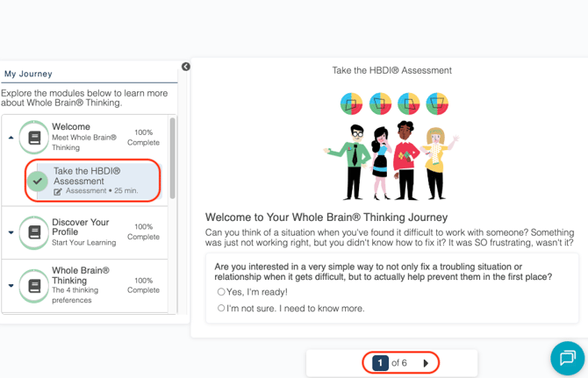This screenshot has height=378, width=588.
Task: Select the second HBDI profile circle
Action: click(x=380, y=103)
